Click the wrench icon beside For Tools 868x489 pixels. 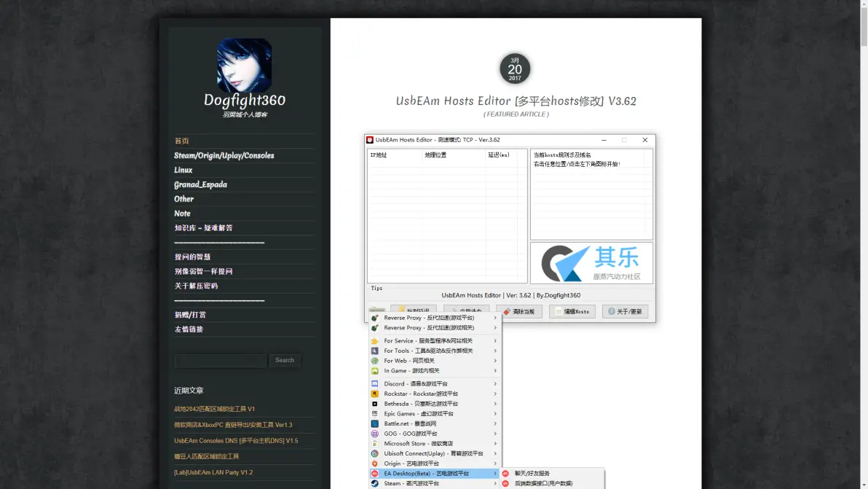[x=375, y=351]
